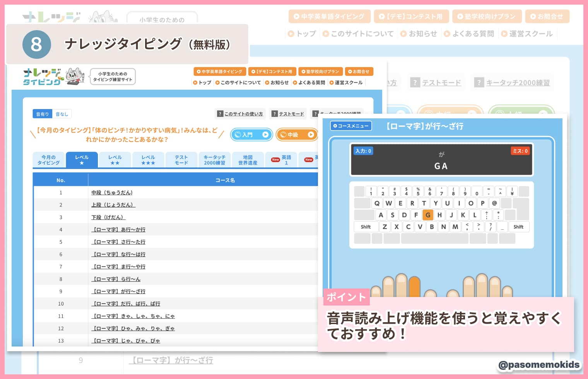Click お問合せ orange button in front window

(359, 72)
